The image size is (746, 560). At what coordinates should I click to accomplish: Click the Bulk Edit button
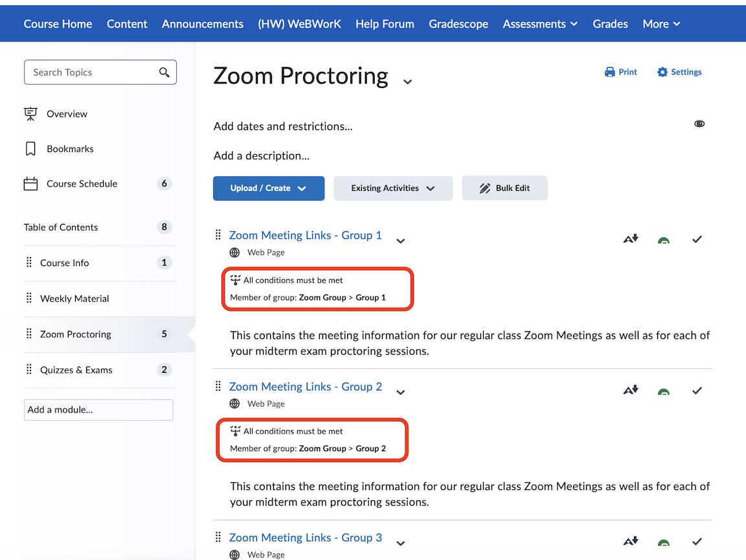504,188
